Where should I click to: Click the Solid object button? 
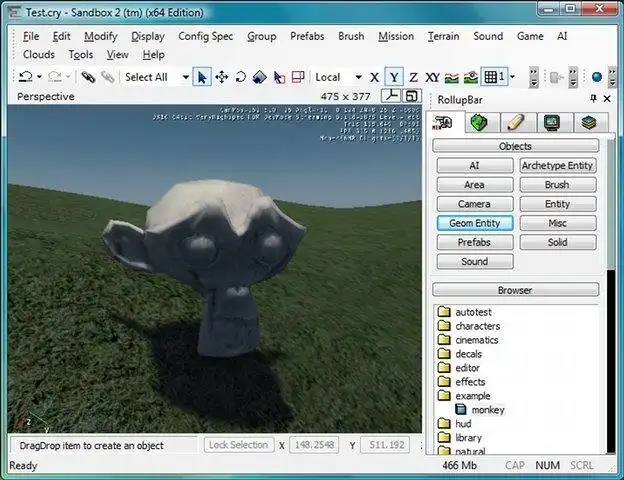558,242
